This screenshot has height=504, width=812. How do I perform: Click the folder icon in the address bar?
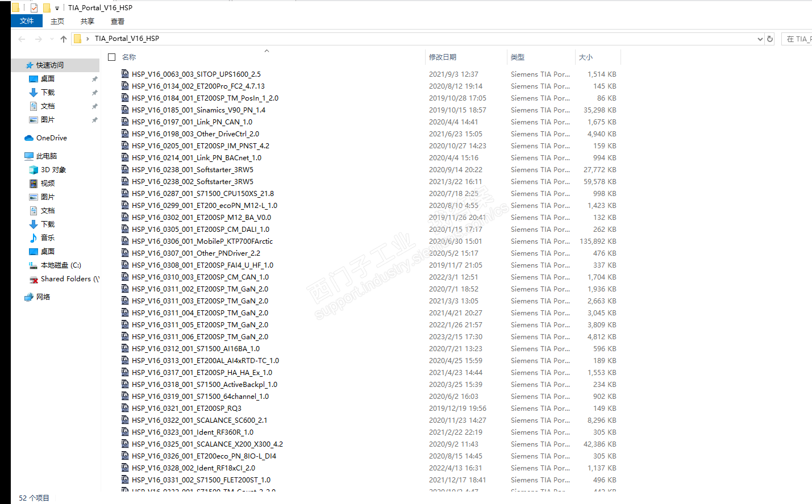77,39
